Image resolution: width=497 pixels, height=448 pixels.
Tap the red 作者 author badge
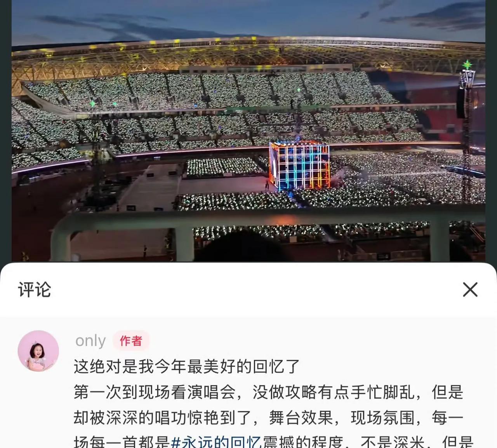(131, 341)
